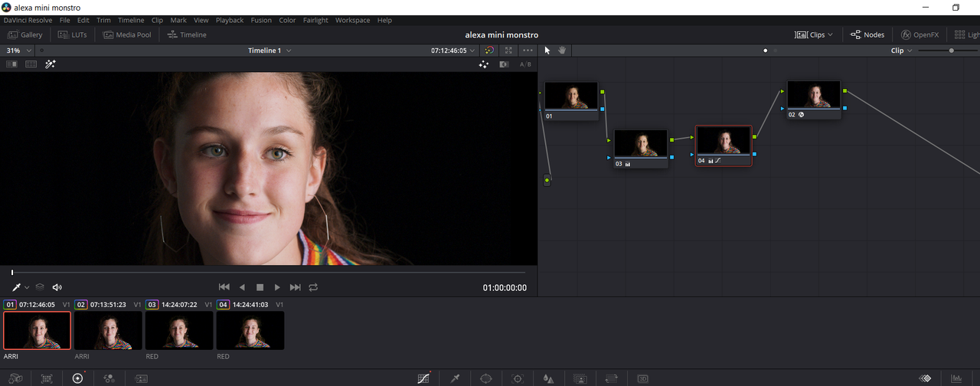Open the Playback menu
Screen dimensions: 980x386
pyautogui.click(x=230, y=21)
